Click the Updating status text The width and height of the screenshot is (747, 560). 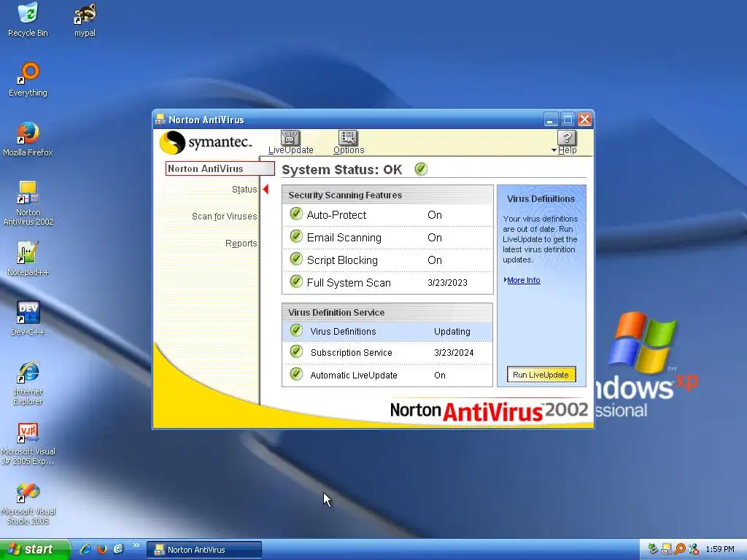click(452, 332)
